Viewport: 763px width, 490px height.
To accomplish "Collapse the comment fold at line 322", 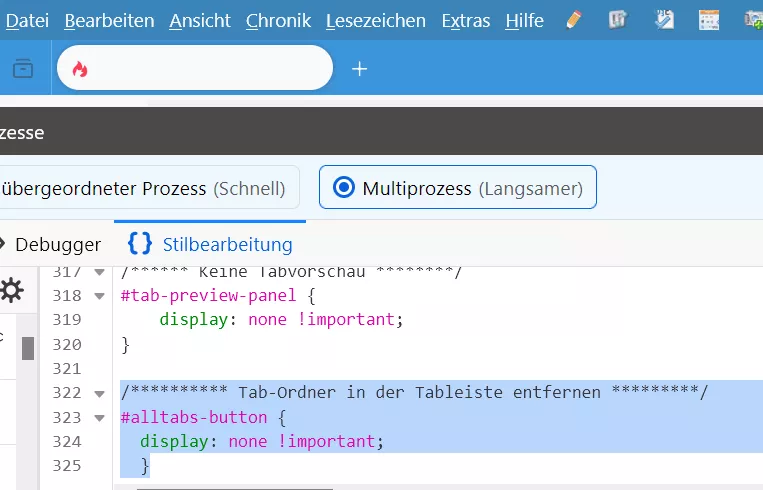I will coord(99,394).
